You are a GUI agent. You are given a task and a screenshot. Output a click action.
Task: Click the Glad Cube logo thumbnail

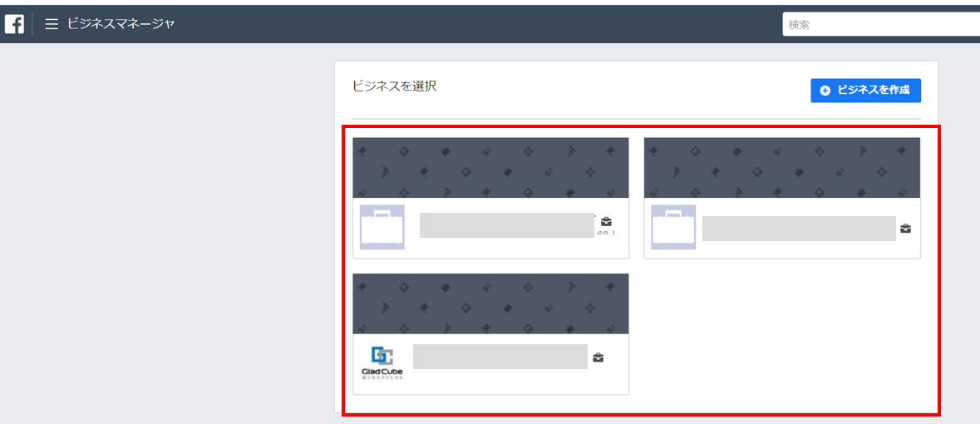click(x=382, y=362)
